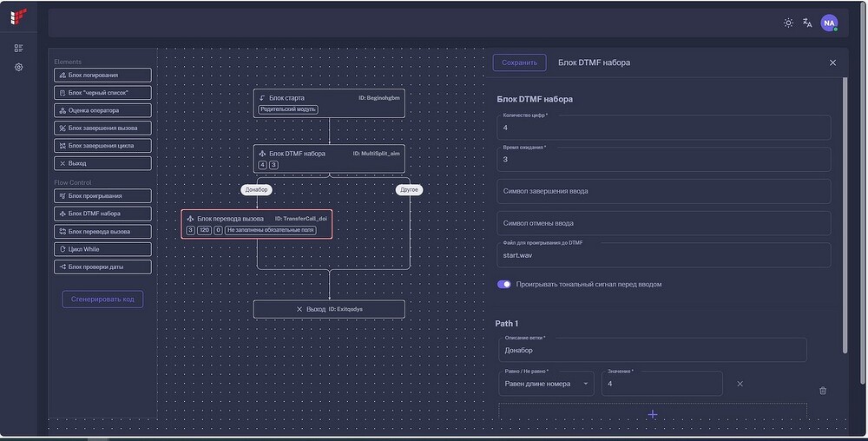This screenshot has width=868, height=441.
Task: Toggle the light theme sun icon
Action: pyautogui.click(x=788, y=23)
